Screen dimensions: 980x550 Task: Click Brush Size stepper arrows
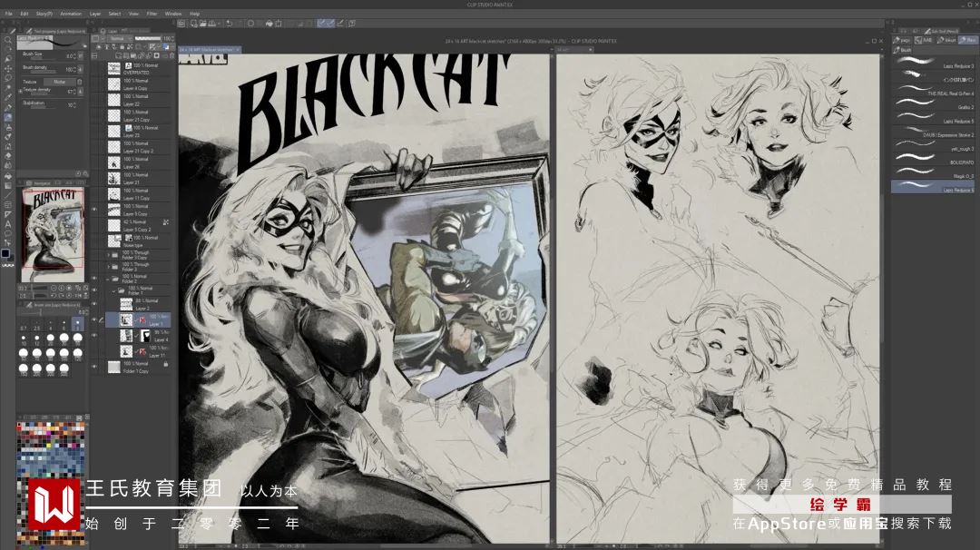click(74, 55)
